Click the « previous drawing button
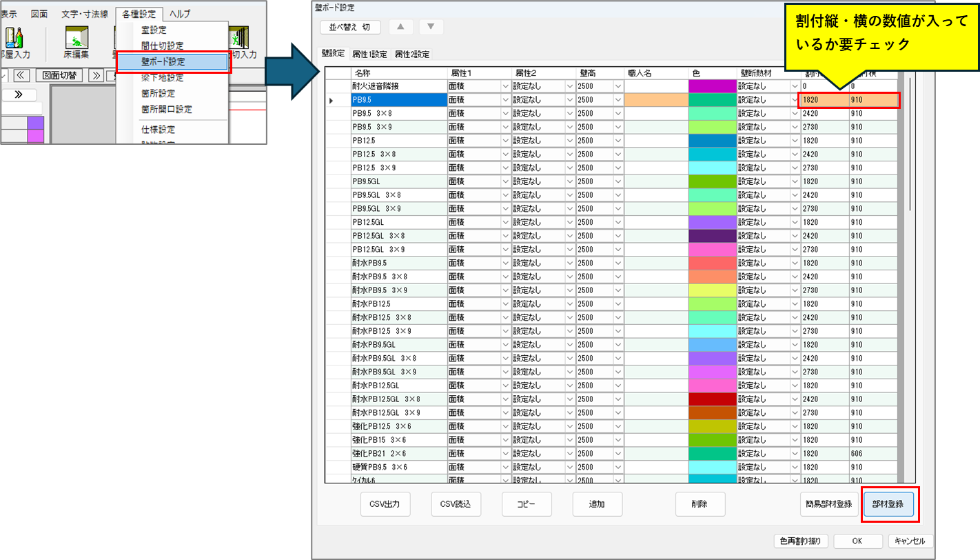This screenshot has height=560, width=980. pyautogui.click(x=21, y=75)
